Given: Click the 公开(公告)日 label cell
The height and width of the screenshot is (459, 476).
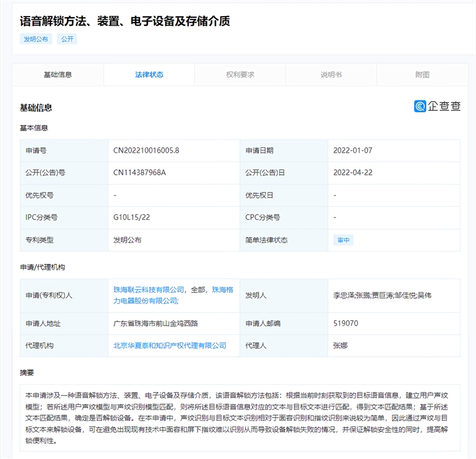Looking at the screenshot, I should pos(284,172).
